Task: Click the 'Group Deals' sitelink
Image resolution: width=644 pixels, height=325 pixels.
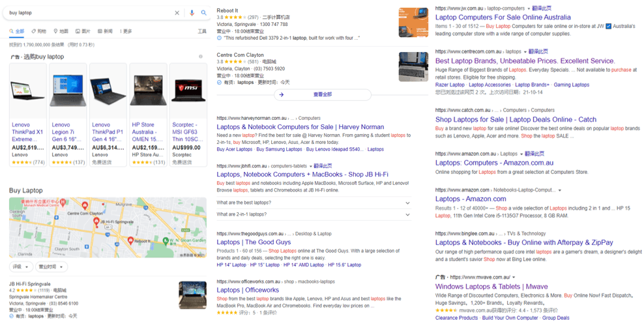Action: [x=556, y=318]
